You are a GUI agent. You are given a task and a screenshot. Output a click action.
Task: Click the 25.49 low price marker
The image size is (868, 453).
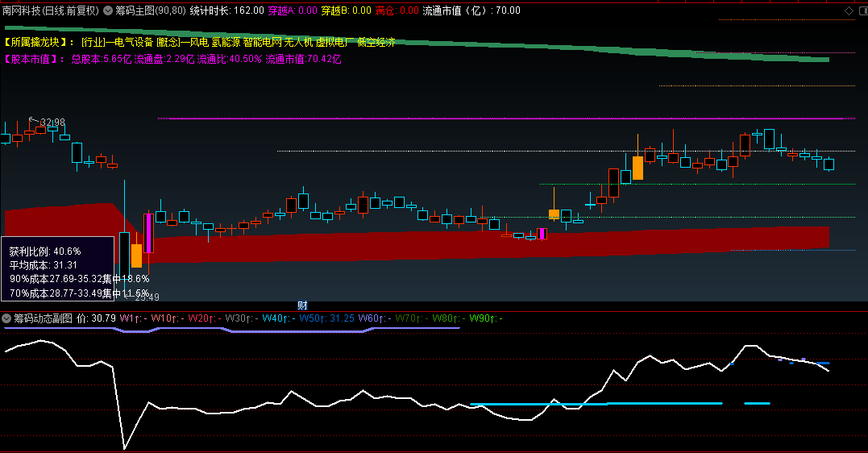[x=147, y=297]
